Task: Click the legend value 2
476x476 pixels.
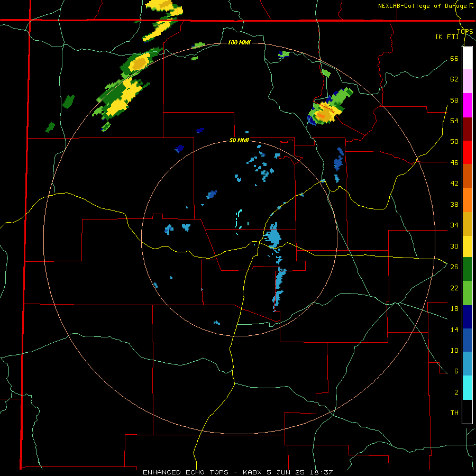Action: pyautogui.click(x=456, y=392)
